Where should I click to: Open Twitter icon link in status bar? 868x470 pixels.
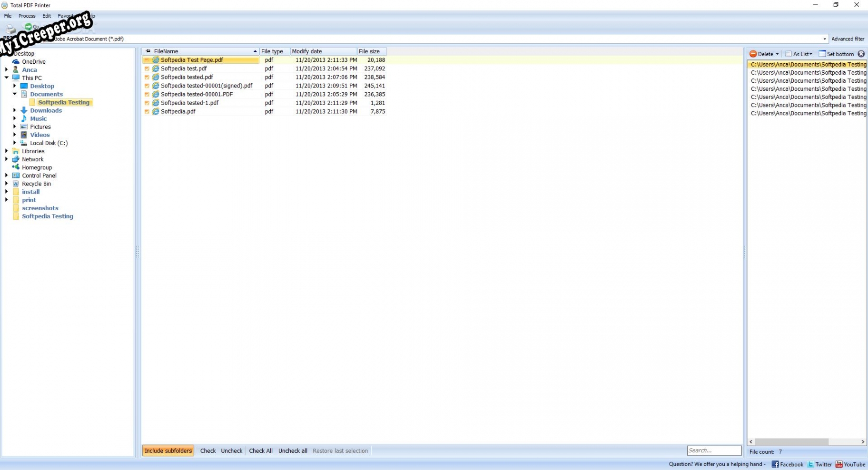810,464
